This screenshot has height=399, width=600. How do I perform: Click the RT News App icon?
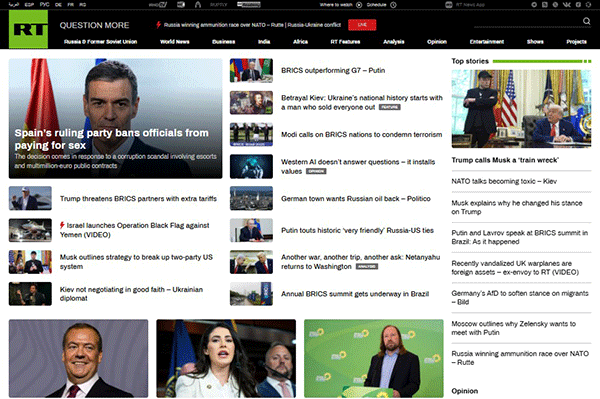pyautogui.click(x=449, y=5)
